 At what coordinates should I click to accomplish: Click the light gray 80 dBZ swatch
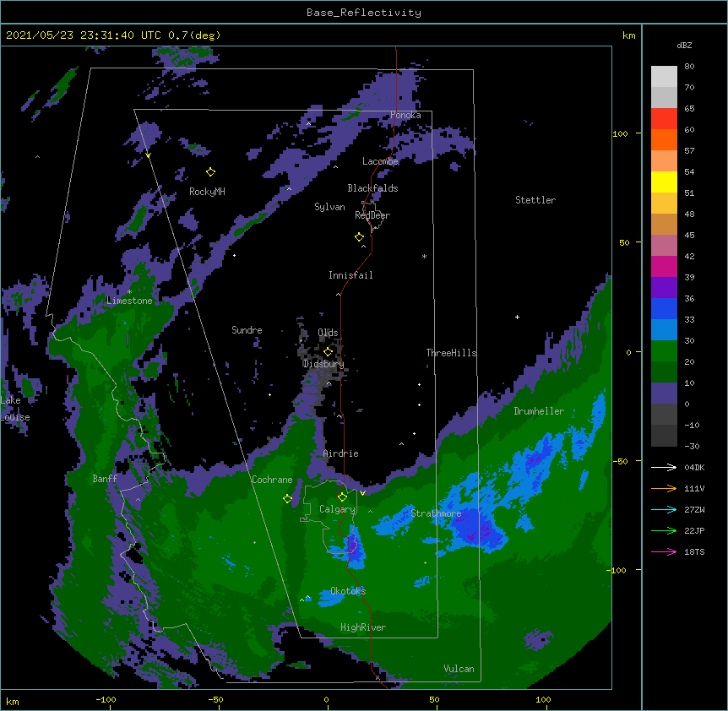pyautogui.click(x=664, y=77)
